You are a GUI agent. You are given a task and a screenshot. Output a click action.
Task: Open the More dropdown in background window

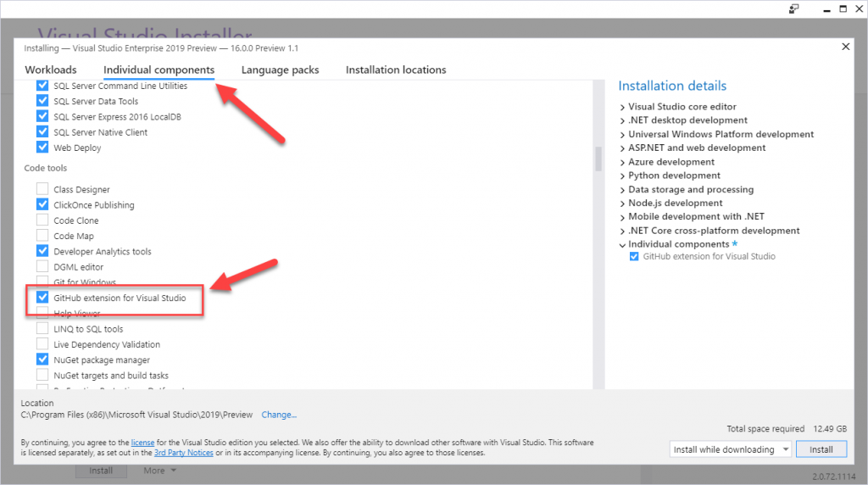click(x=159, y=471)
